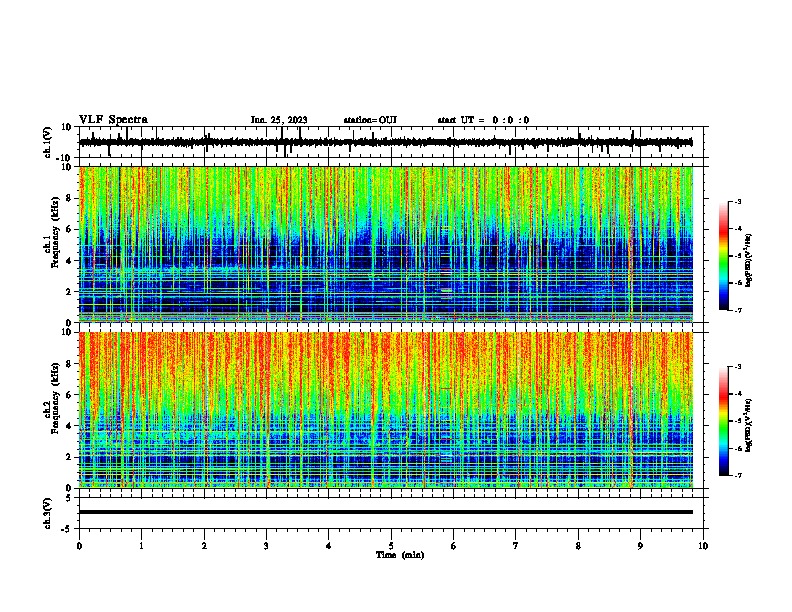This screenshot has height=612, width=792.
Task: Click the "7" tick label on time axis
Action: click(x=516, y=546)
